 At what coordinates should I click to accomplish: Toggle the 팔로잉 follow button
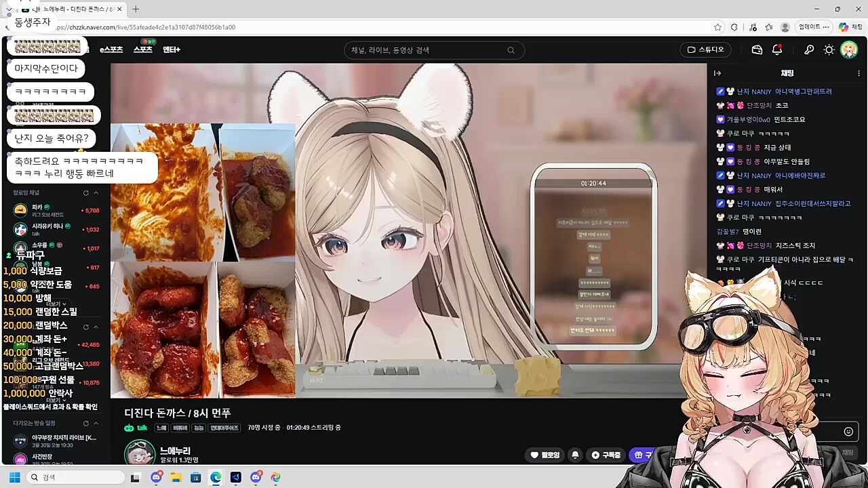(545, 455)
